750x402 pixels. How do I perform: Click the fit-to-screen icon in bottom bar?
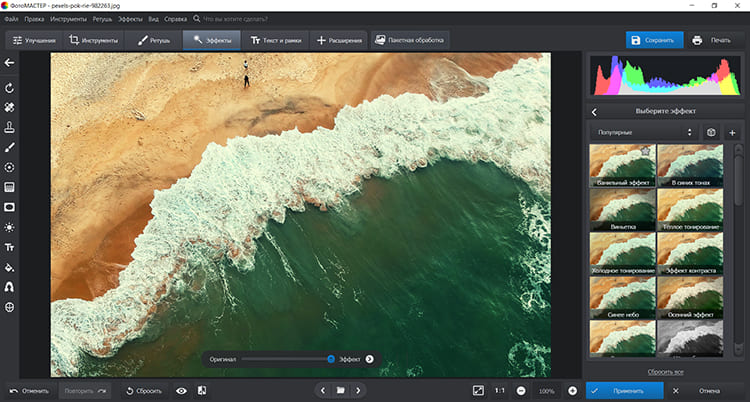(x=478, y=390)
